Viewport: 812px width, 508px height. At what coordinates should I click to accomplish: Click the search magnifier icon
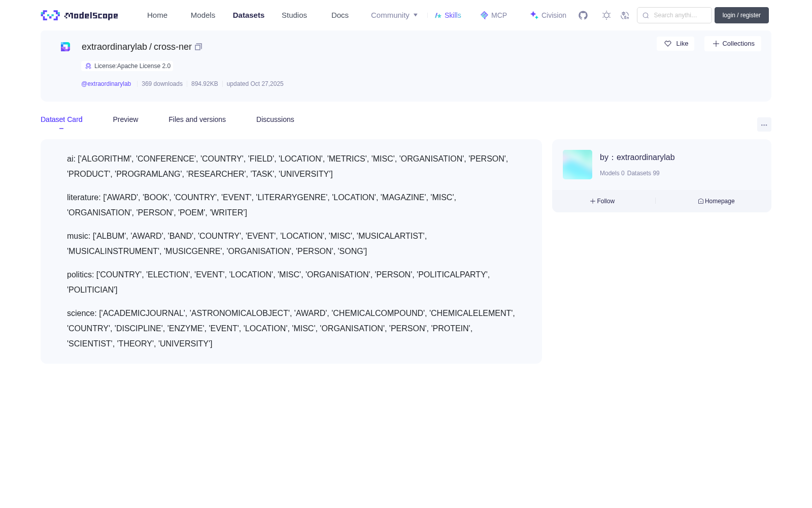[x=646, y=15]
